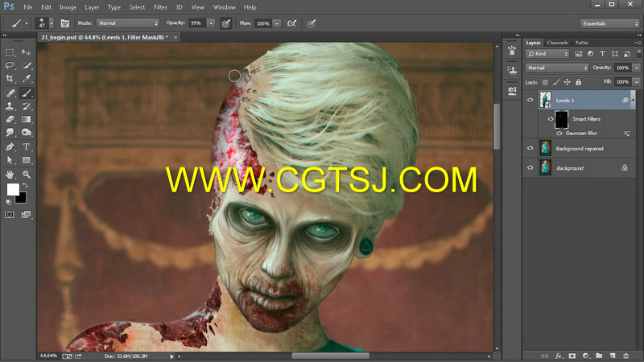Select the Lasso tool
The height and width of the screenshot is (362, 644).
tap(10, 65)
